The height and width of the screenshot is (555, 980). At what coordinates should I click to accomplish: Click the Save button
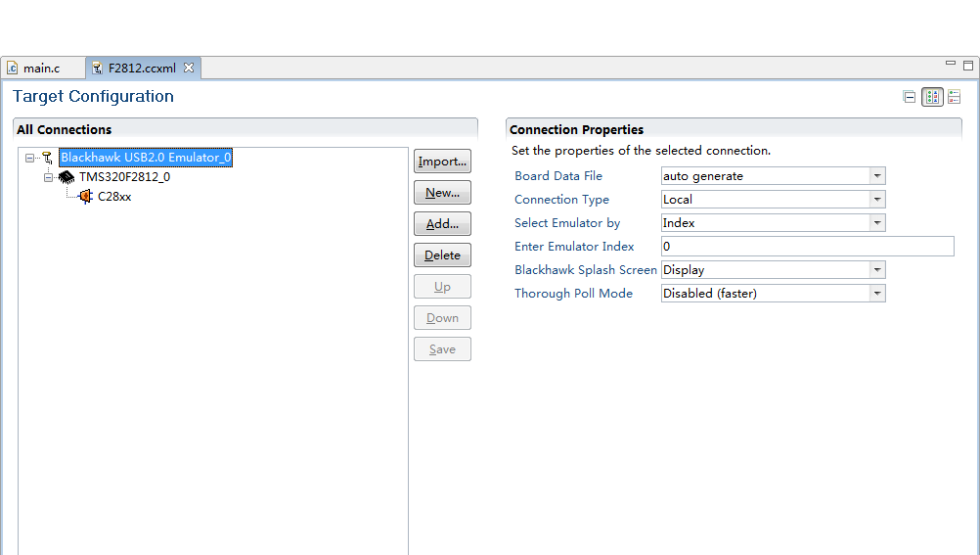pos(442,349)
